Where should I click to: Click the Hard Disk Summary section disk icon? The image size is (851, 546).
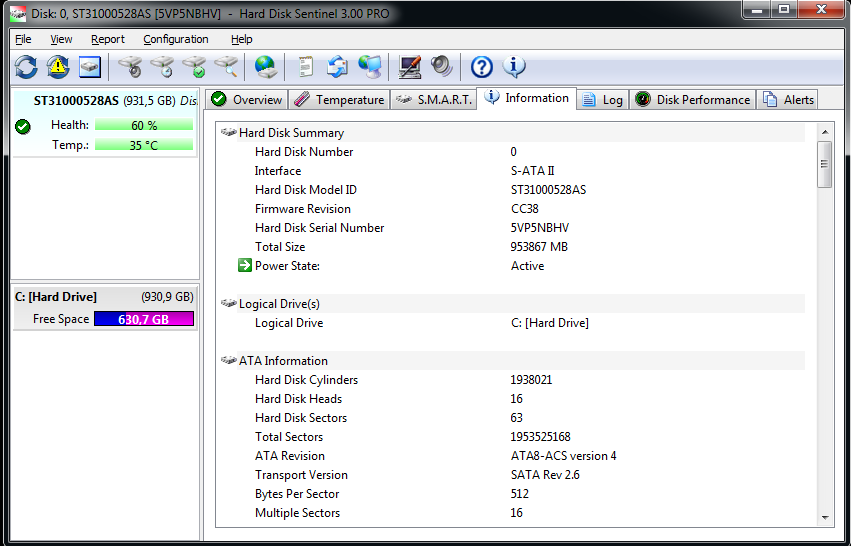pos(228,132)
